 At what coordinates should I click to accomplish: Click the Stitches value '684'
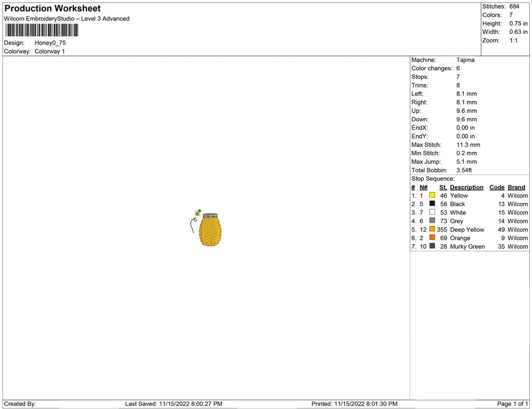(x=514, y=6)
